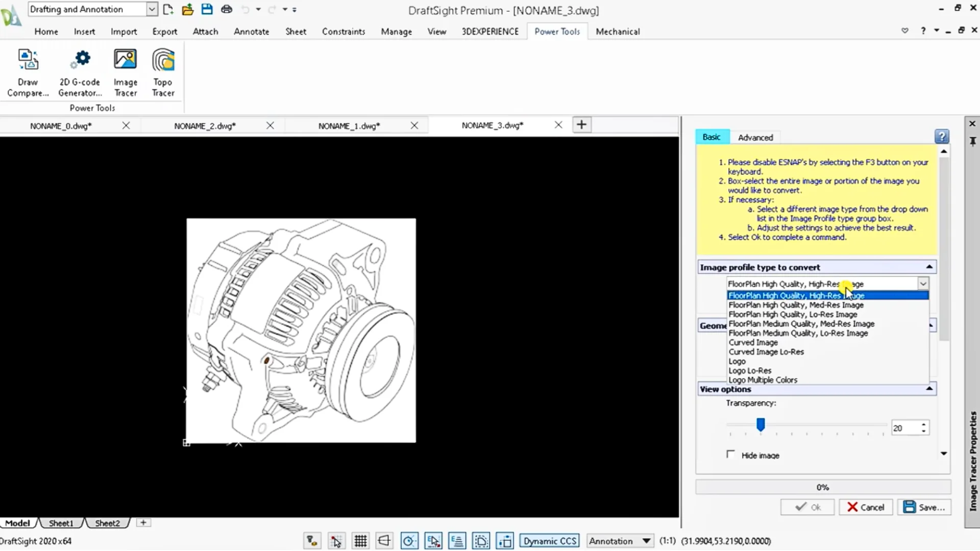The width and height of the screenshot is (980, 551).
Task: Collapse the View options section
Action: coord(929,389)
